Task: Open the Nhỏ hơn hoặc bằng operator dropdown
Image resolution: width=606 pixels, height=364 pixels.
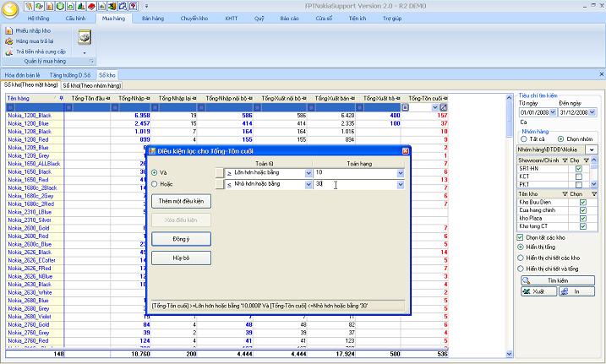Action: coord(308,185)
